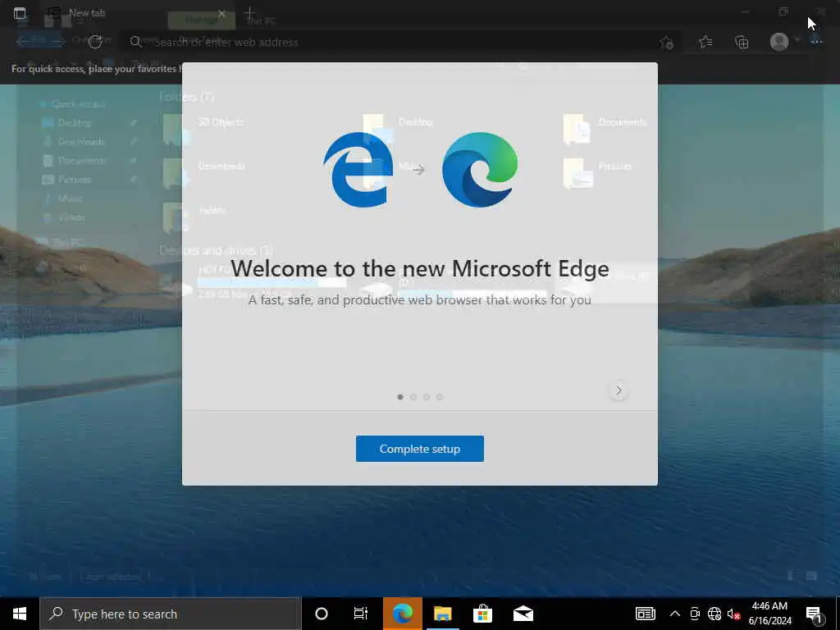Open News and interests taskbar icon
This screenshot has width=840, height=630.
coord(646,614)
